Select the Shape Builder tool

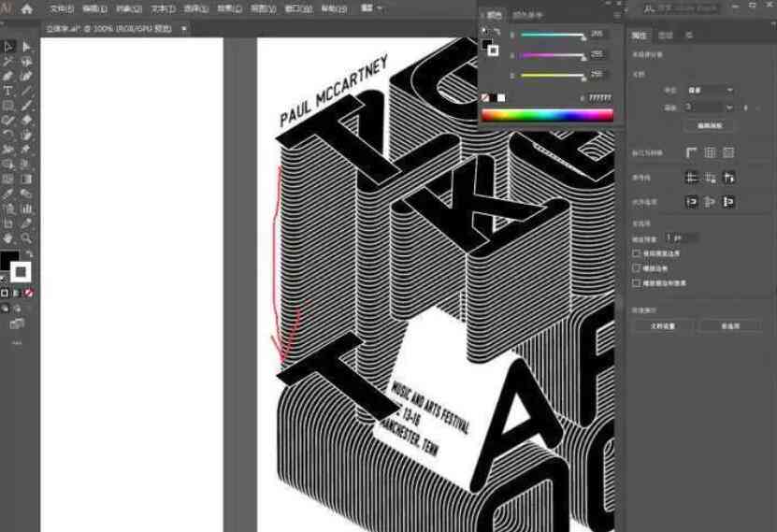tap(7, 165)
